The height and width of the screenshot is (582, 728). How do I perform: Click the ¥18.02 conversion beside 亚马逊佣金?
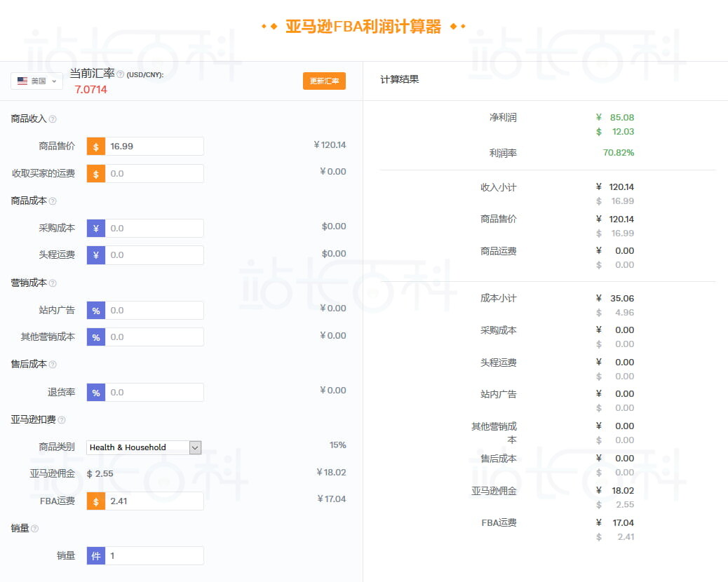point(331,473)
